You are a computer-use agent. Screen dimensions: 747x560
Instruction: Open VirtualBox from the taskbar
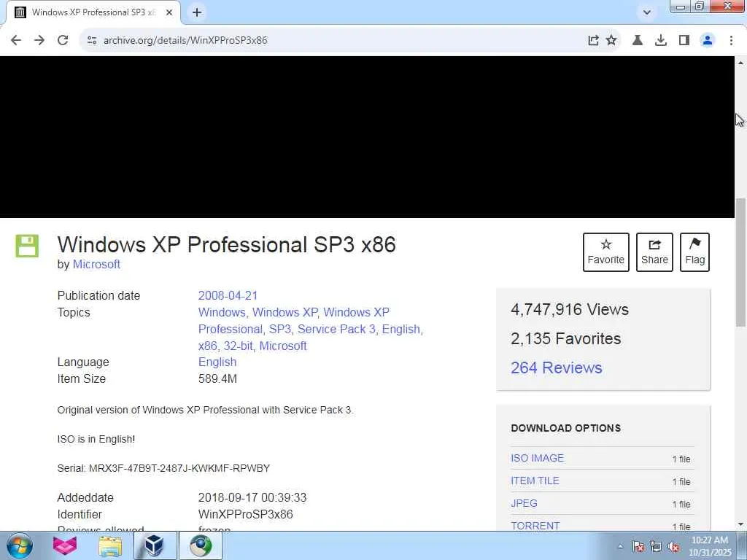point(155,545)
